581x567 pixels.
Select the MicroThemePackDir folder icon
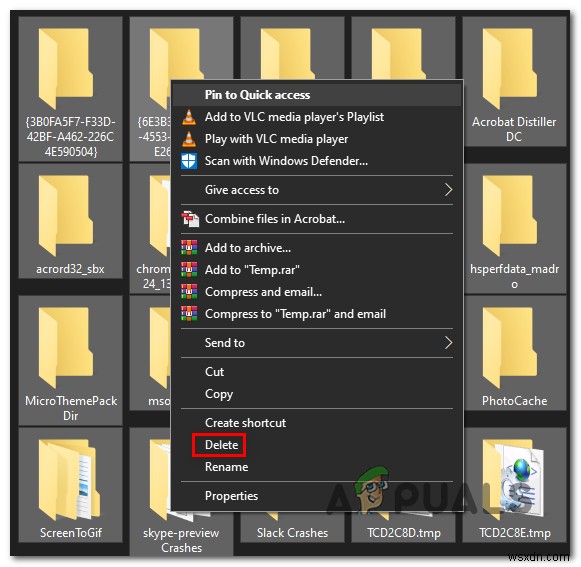pos(66,348)
